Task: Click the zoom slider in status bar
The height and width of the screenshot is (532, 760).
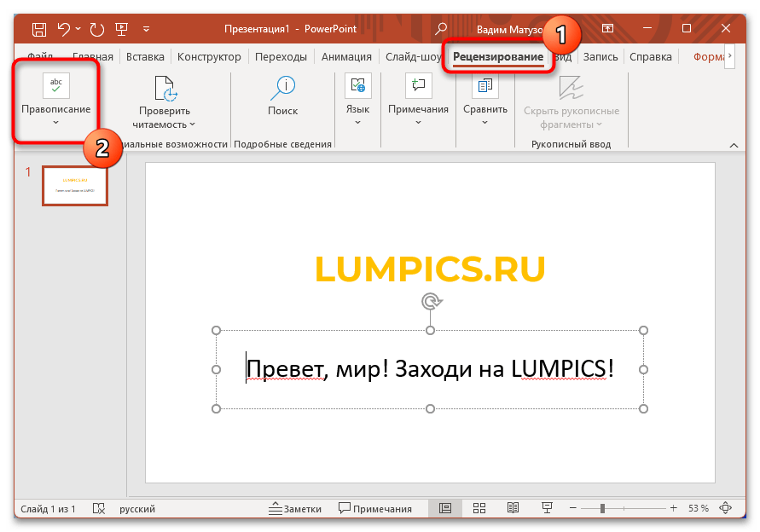Action: (603, 509)
